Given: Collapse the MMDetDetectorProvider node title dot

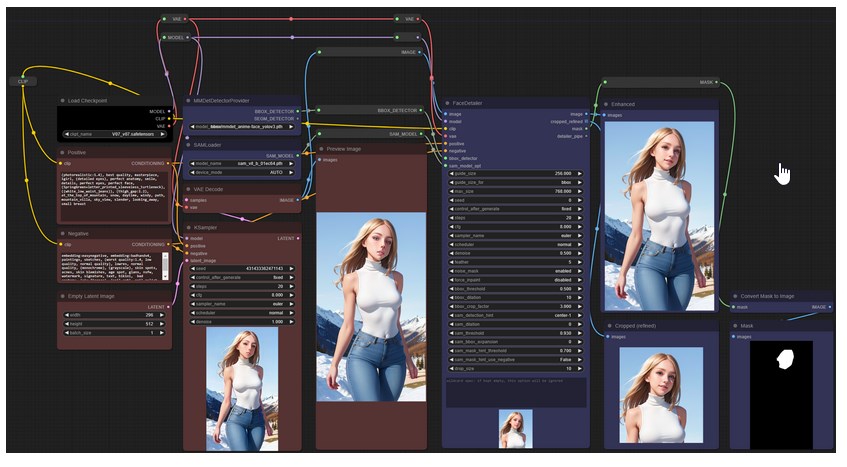Looking at the screenshot, I should click(x=189, y=101).
